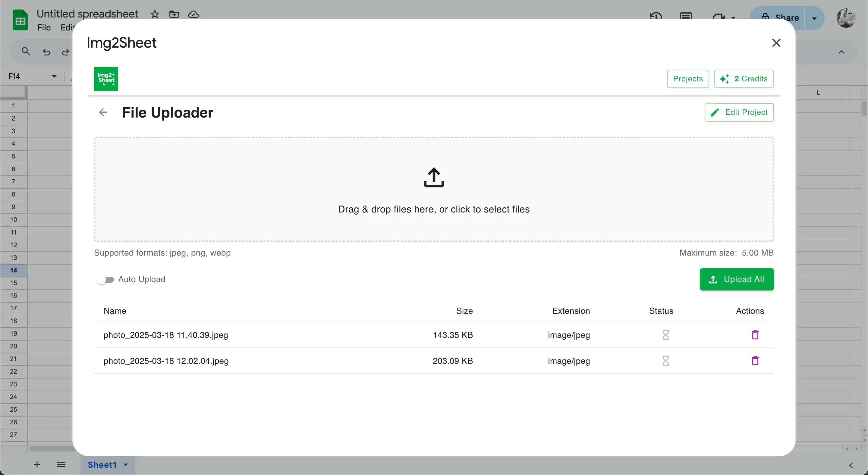Open the Share options dropdown arrow
This screenshot has width=868, height=475.
814,18
